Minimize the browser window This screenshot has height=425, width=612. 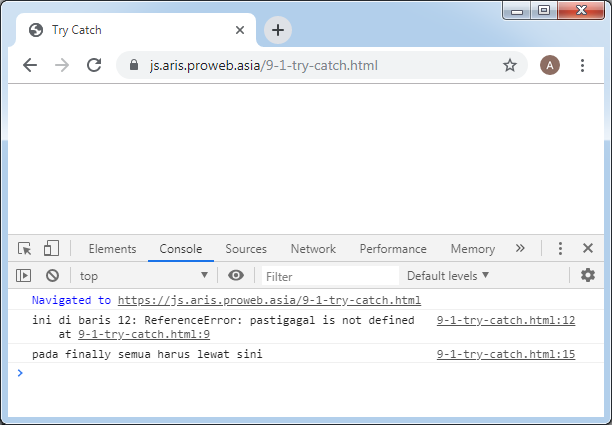(x=517, y=11)
